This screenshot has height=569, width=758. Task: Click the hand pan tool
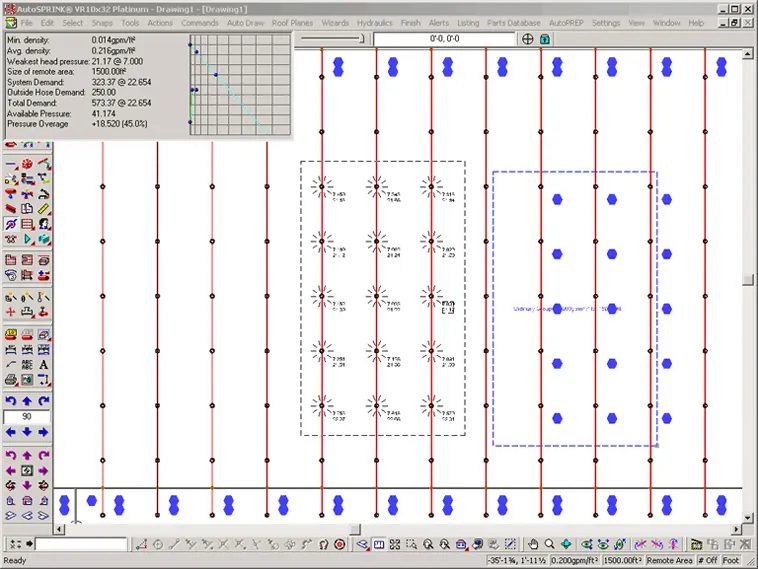tap(533, 544)
